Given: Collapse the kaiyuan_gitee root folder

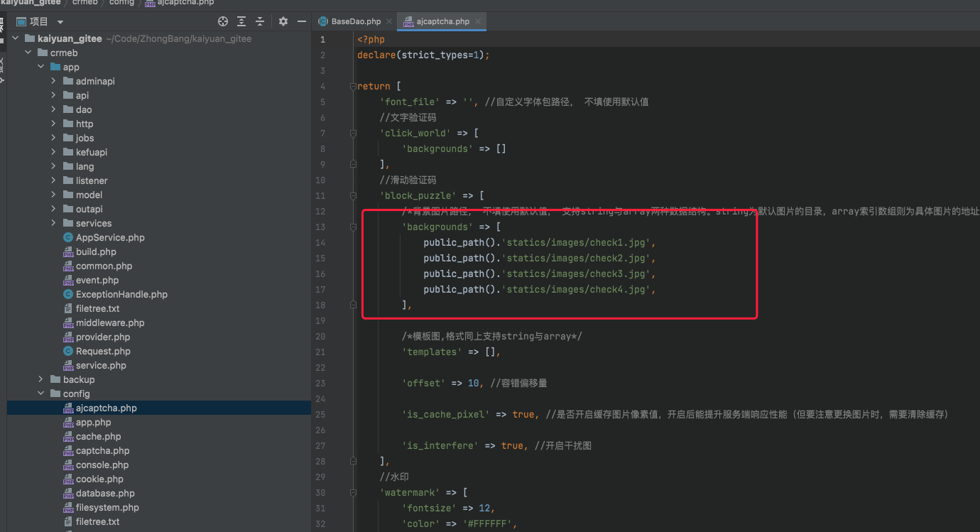Looking at the screenshot, I should pyautogui.click(x=16, y=38).
